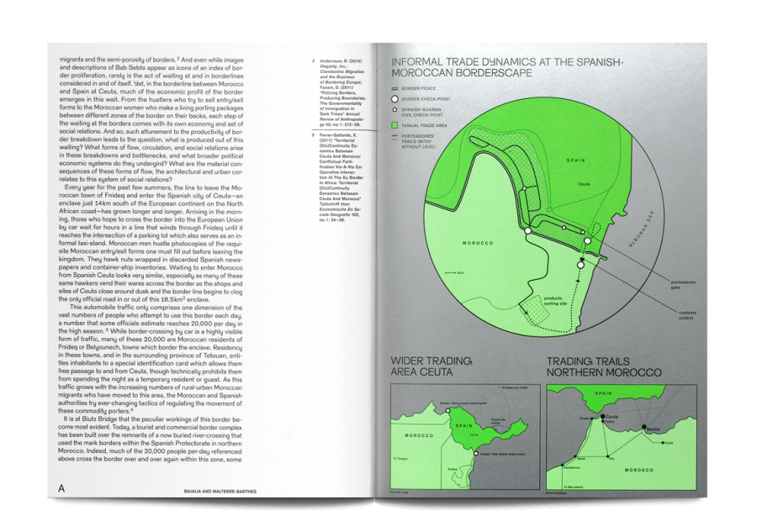Screen dimensions: 757x532
Task: Click the Border/Fence legend line symbol
Action: pos(394,88)
